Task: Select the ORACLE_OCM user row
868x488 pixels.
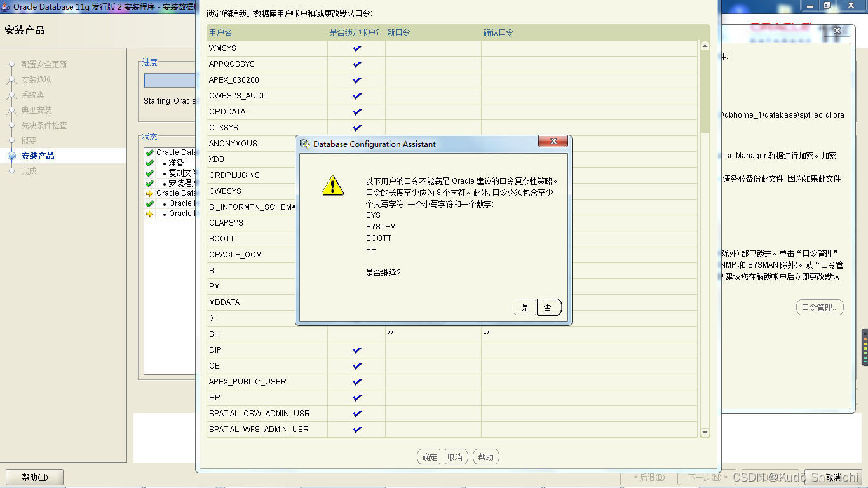Action: pos(235,255)
